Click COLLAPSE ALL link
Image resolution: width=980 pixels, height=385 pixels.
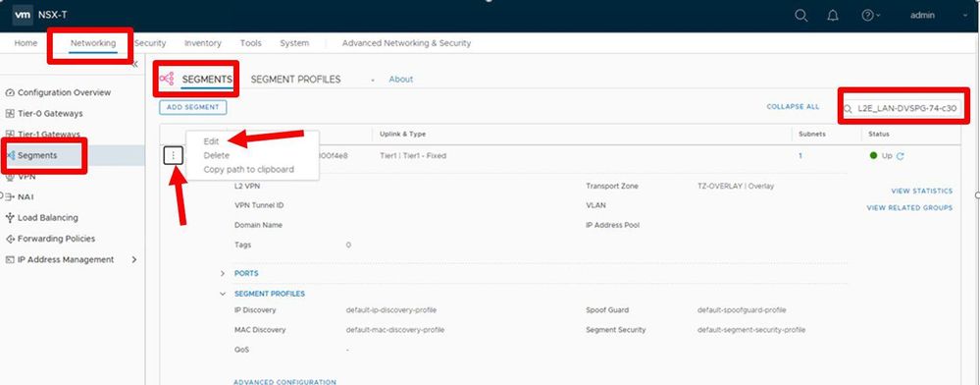[x=793, y=107]
